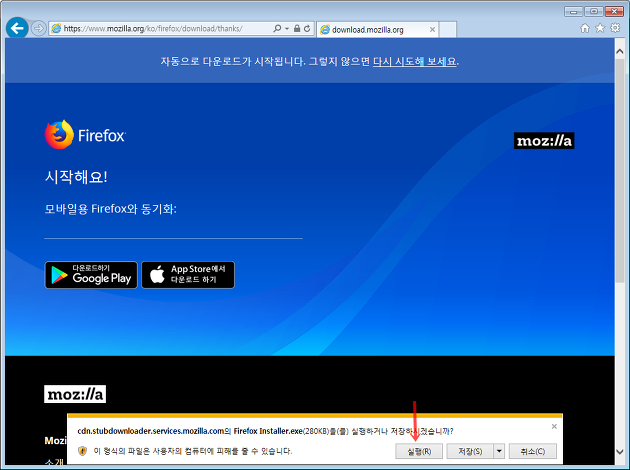Click the moz://a logo in footer
The height and width of the screenshot is (470, 630).
pos(75,394)
